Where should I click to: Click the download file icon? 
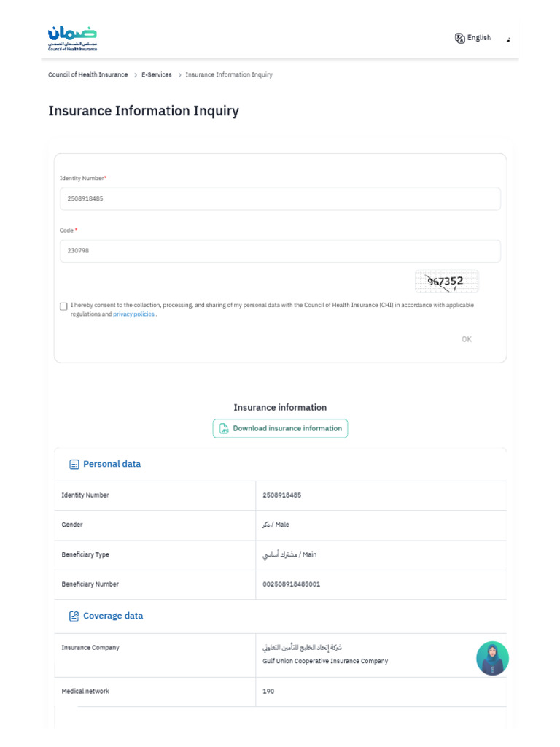[x=225, y=429]
